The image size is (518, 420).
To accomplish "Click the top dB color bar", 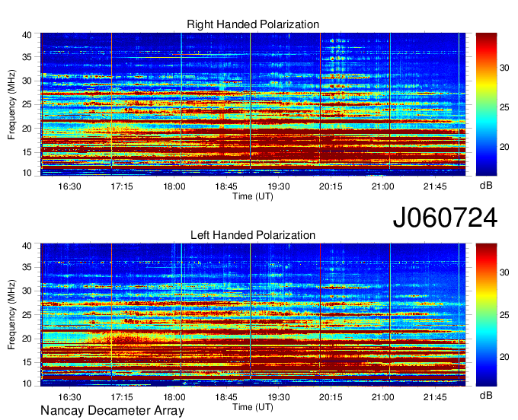I will coord(486,104).
